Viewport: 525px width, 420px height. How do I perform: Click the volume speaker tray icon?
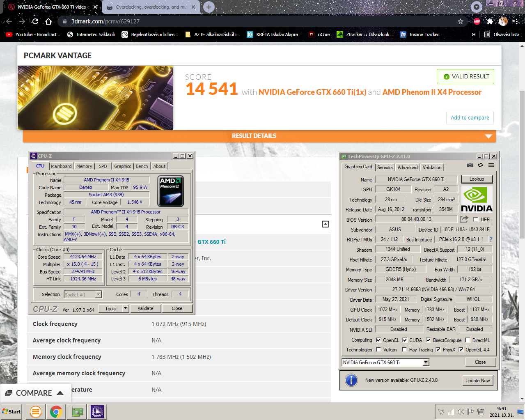point(461,412)
